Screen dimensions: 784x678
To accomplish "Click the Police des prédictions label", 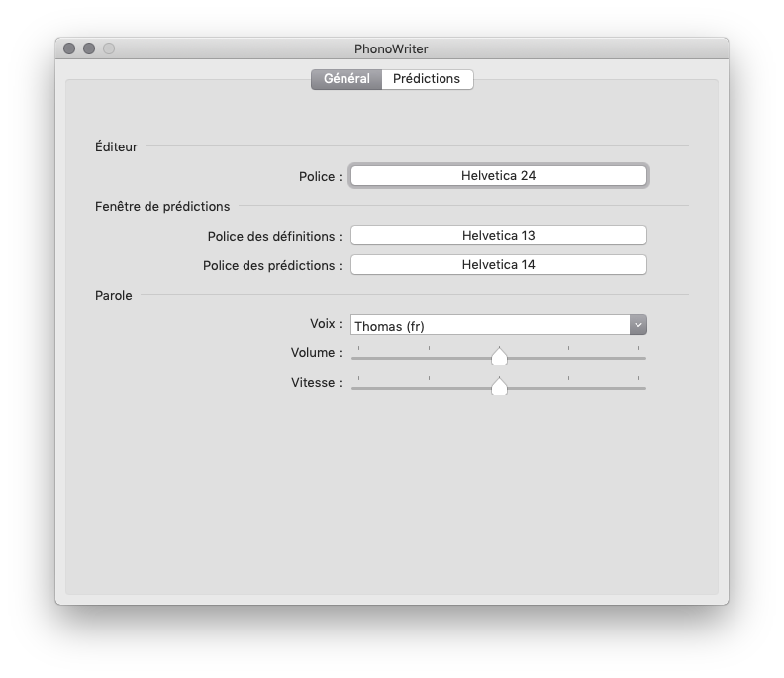I will click(x=272, y=265).
